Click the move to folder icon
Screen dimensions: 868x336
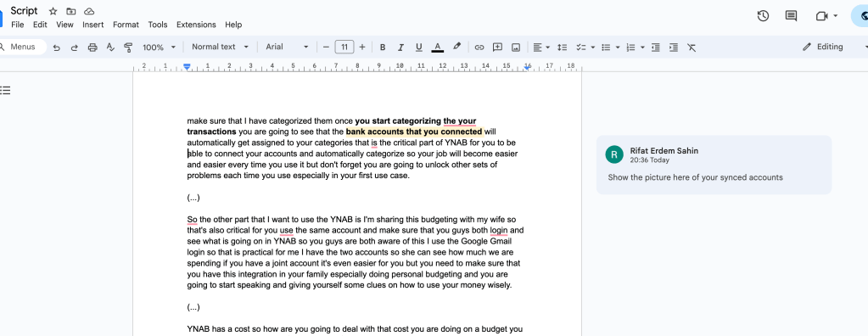pos(71,11)
